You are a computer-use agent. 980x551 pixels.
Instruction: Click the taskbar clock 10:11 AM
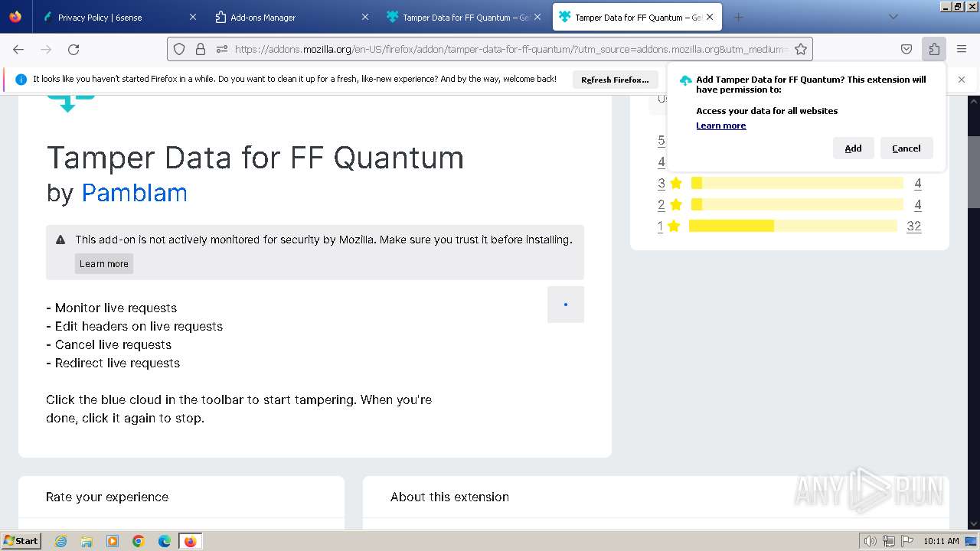pos(941,541)
